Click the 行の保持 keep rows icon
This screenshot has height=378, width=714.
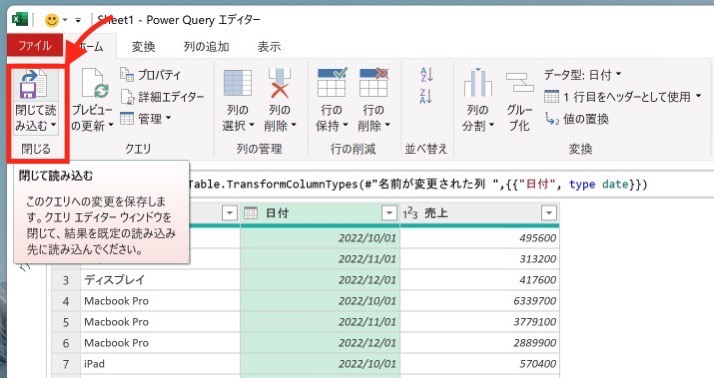[x=332, y=83]
